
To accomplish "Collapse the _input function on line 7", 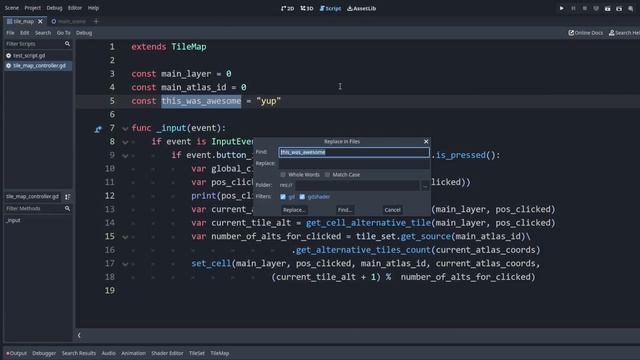I will click(x=125, y=129).
